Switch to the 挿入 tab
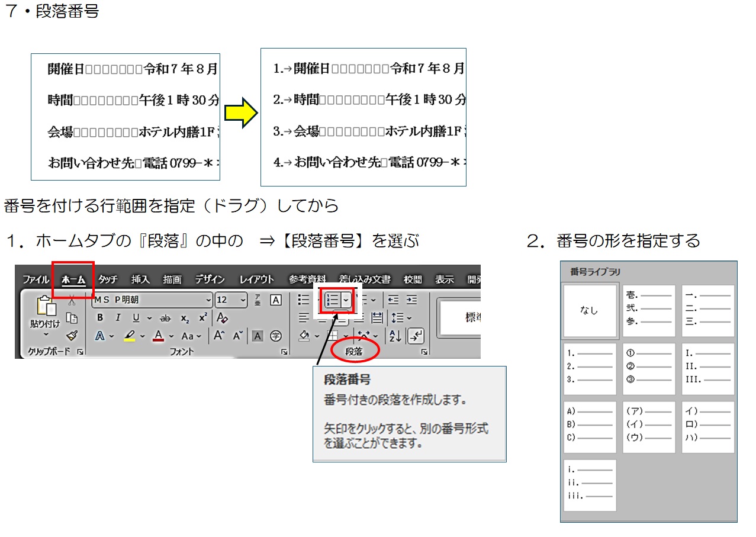Image resolution: width=756 pixels, height=537 pixels. [140, 279]
